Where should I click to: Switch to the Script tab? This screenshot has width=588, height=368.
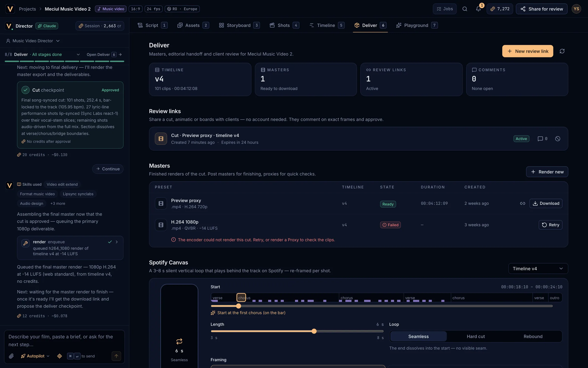coord(152,25)
